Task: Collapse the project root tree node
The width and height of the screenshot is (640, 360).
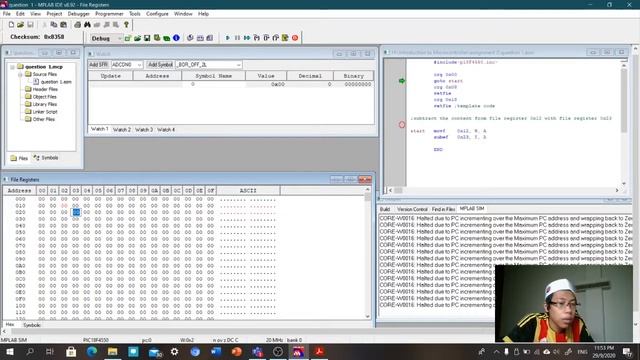Action: tap(12, 67)
